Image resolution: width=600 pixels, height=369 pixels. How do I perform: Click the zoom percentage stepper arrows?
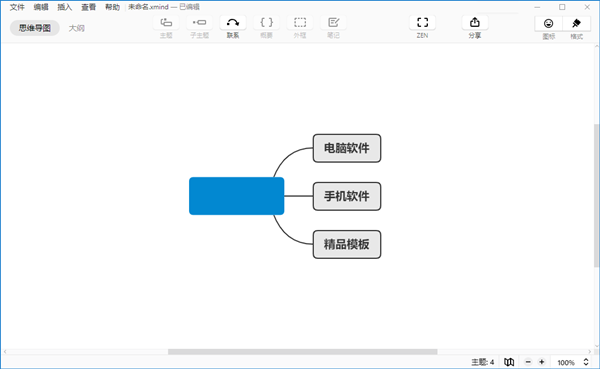pyautogui.click(x=586, y=362)
